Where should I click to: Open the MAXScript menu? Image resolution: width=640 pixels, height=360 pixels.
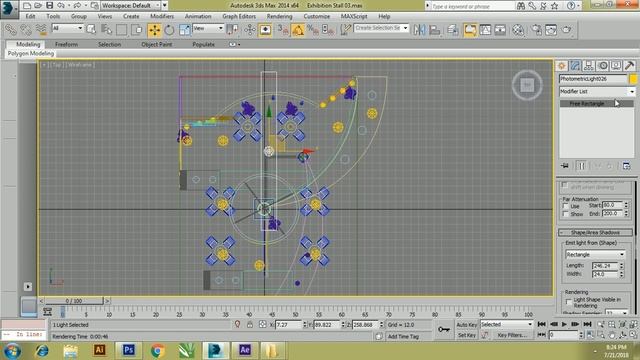coord(354,16)
